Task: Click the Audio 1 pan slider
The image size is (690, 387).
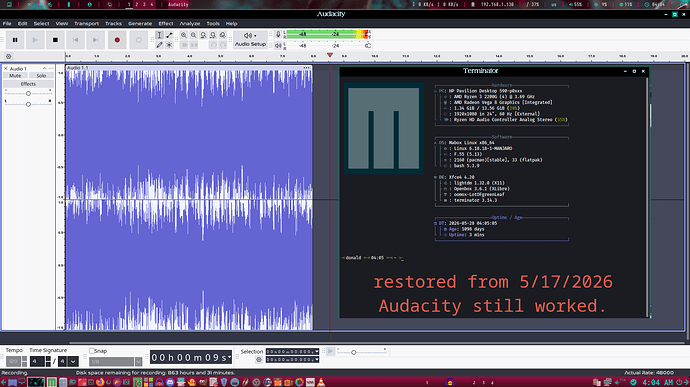Action: 28,104
